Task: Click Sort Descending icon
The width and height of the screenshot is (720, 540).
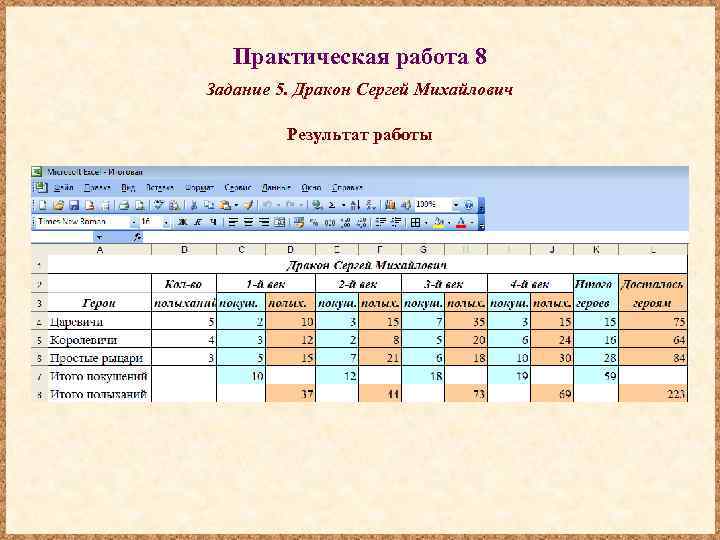Action: 371,205
